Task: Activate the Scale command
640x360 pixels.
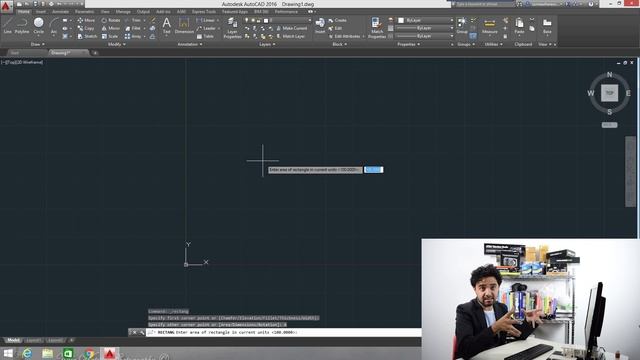Action: pyautogui.click(x=110, y=36)
